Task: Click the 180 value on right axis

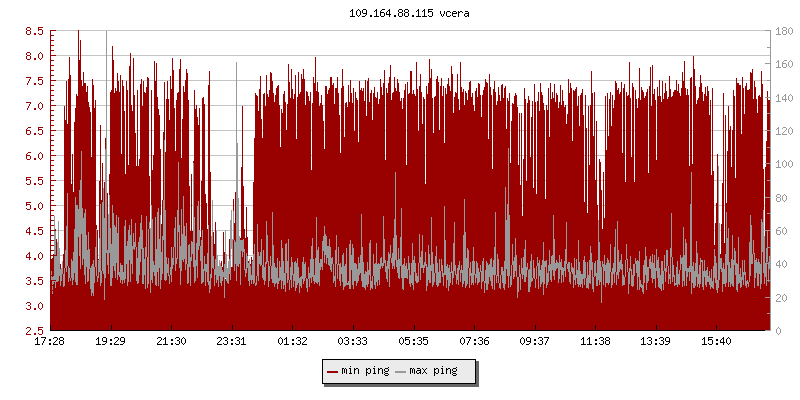Action: [x=783, y=31]
